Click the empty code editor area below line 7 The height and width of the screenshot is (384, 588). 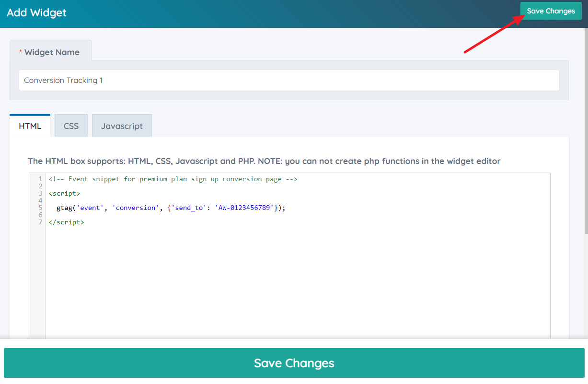pyautogui.click(x=297, y=283)
